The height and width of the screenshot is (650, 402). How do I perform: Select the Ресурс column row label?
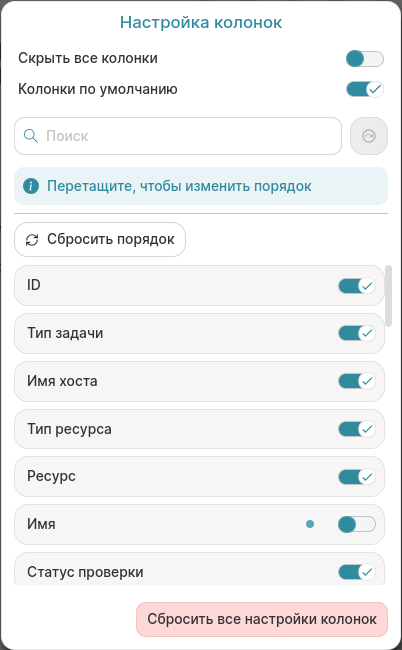click(x=51, y=476)
